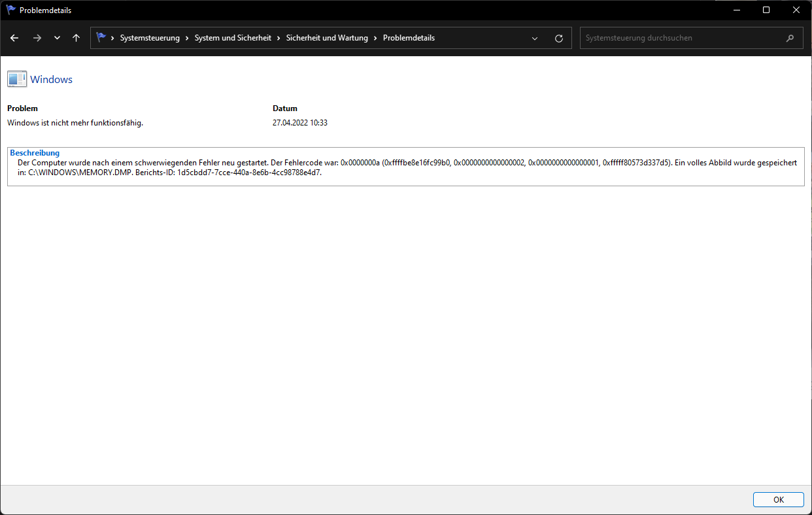Viewport: 812px width, 515px height.
Task: Open the address bar history dropdown
Action: click(535, 38)
